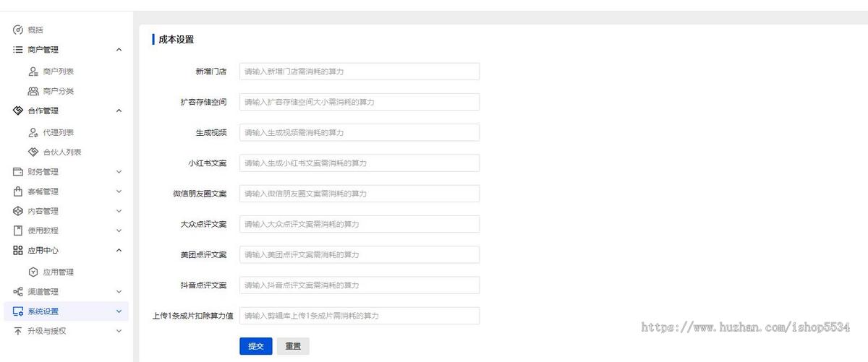
Task: Collapse the 合作管理 menu chevron
Action: click(119, 111)
